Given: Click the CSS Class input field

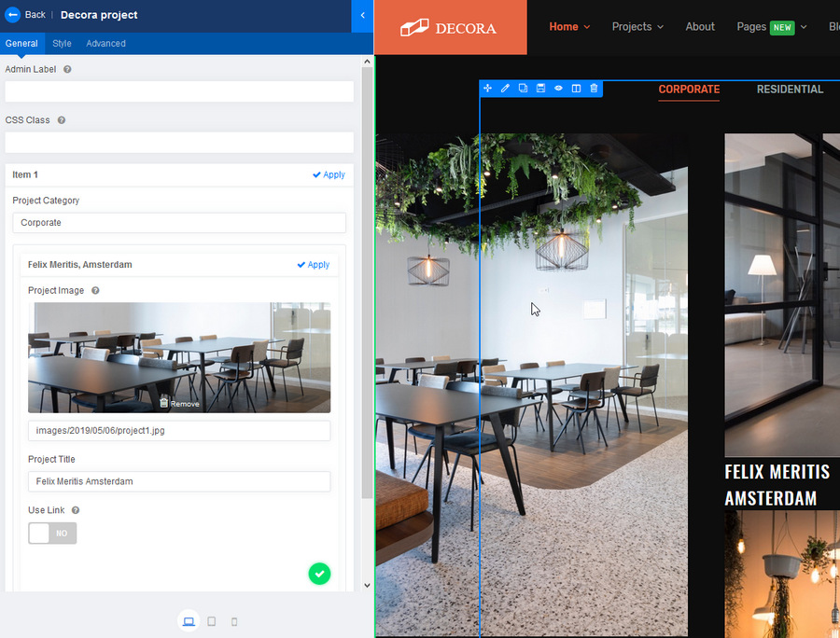Looking at the screenshot, I should tap(179, 143).
